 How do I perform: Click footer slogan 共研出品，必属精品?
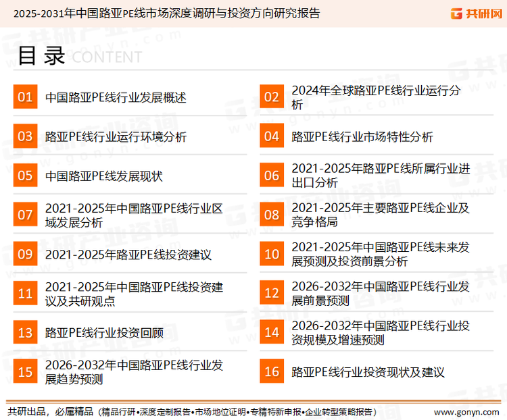(x=51, y=412)
